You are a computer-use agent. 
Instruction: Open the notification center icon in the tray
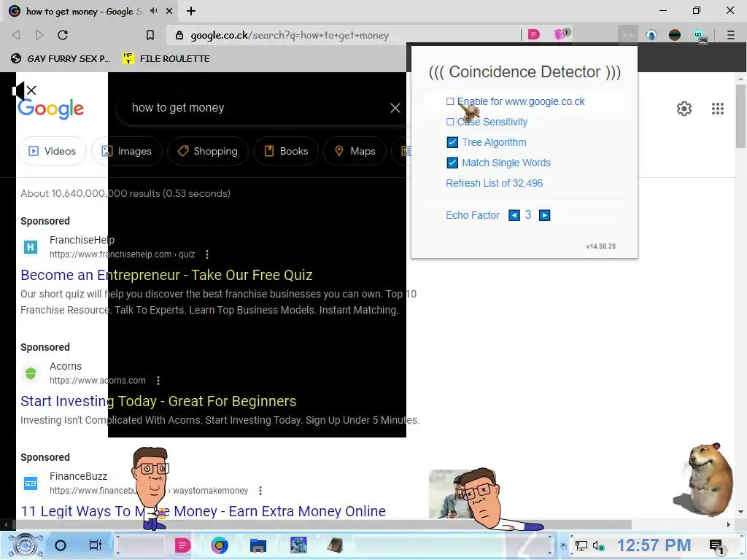tap(716, 546)
